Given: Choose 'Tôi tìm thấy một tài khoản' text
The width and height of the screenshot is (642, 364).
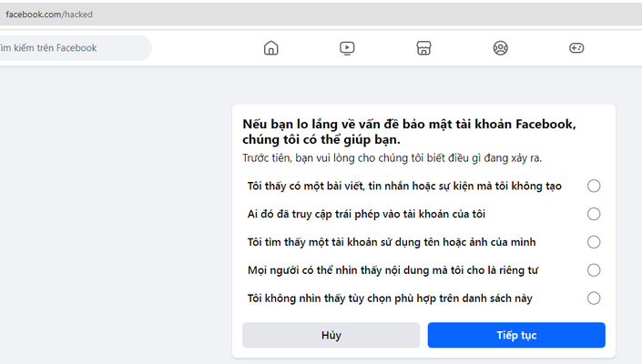Looking at the screenshot, I should pos(392,242).
